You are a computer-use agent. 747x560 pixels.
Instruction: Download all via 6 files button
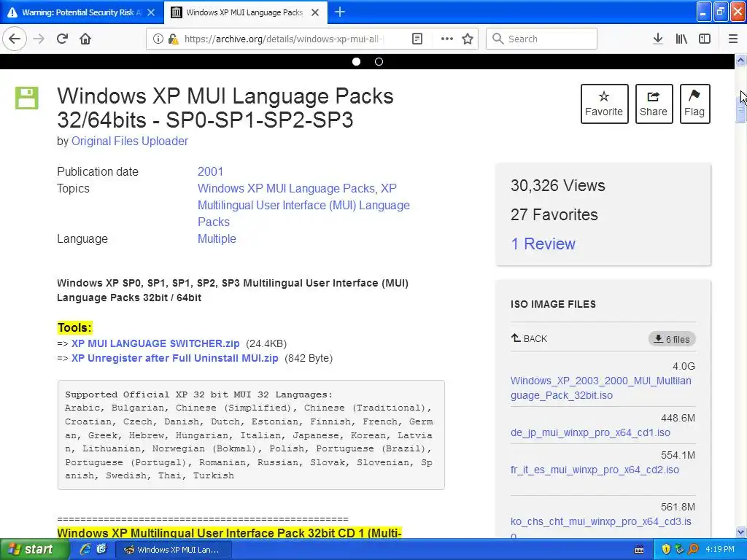(x=672, y=339)
